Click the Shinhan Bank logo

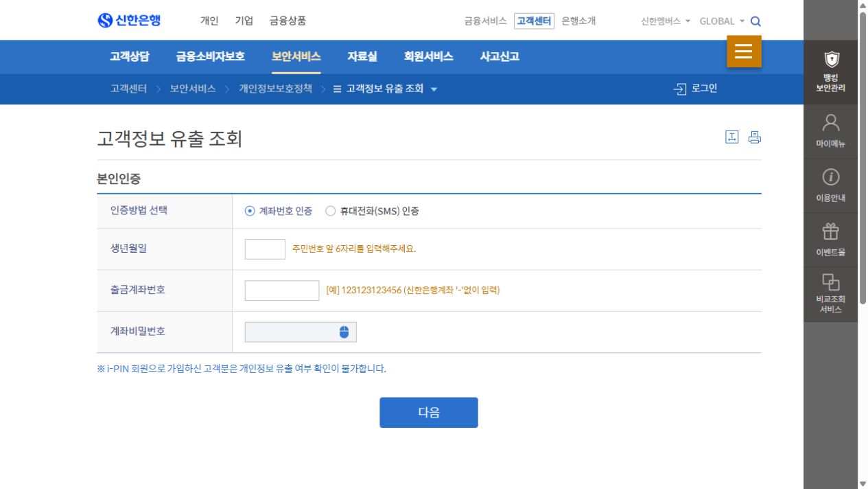(x=129, y=21)
